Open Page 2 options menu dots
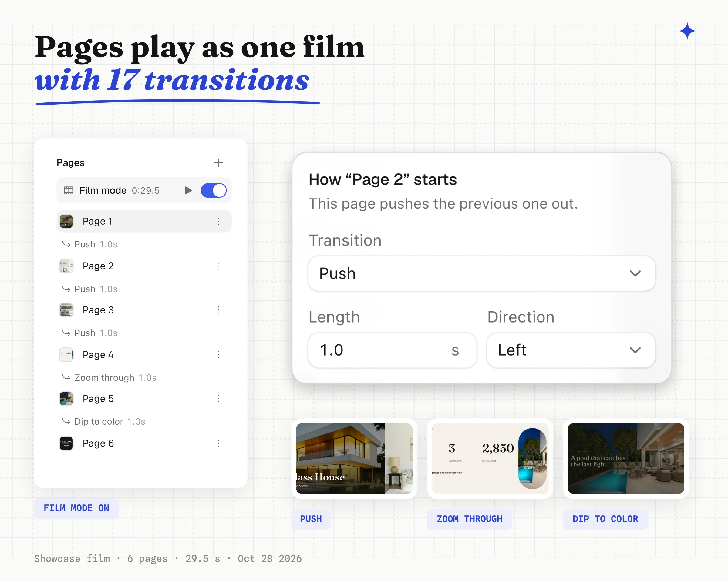728x582 pixels. point(218,266)
